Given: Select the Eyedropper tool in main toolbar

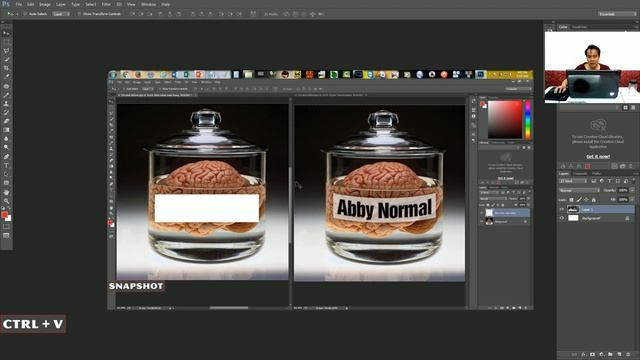Looking at the screenshot, I should [6, 76].
